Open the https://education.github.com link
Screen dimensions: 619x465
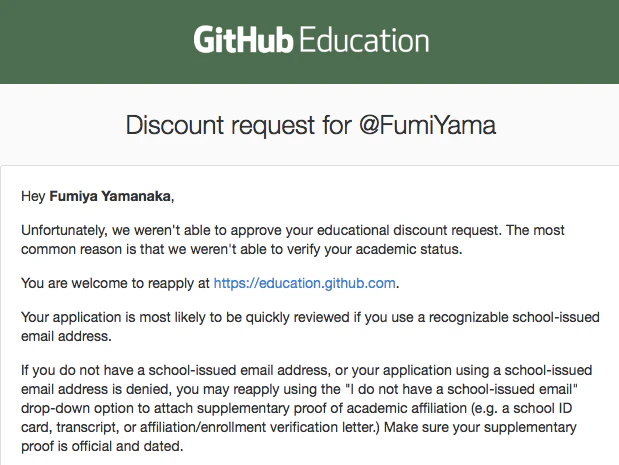[x=304, y=283]
